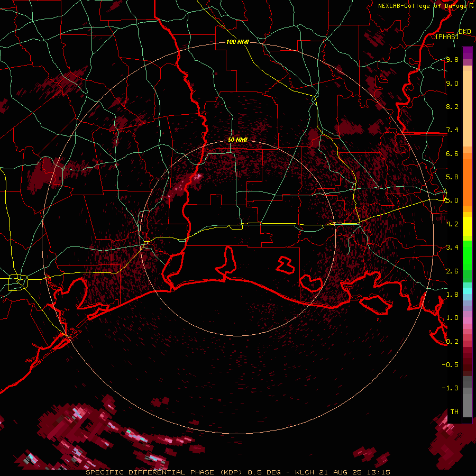Select the yellow segment of the color bar
Image resolution: width=476 pixels, height=476 pixels.
pos(467,226)
